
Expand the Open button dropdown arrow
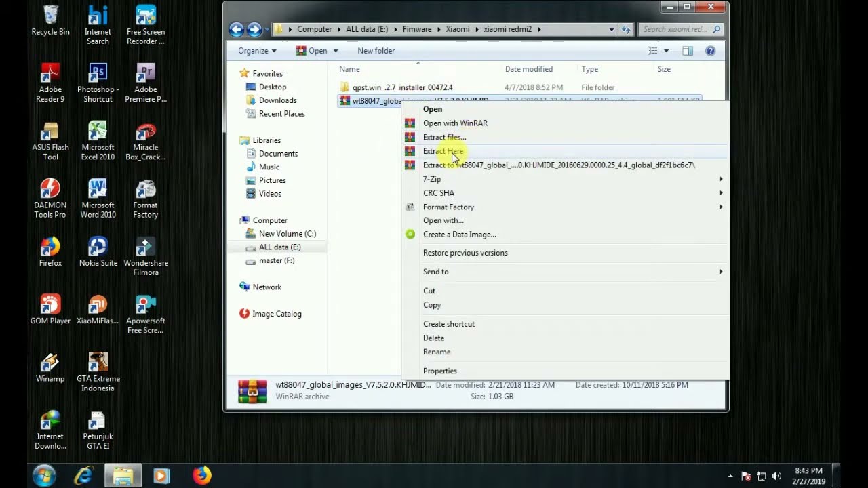click(x=334, y=51)
